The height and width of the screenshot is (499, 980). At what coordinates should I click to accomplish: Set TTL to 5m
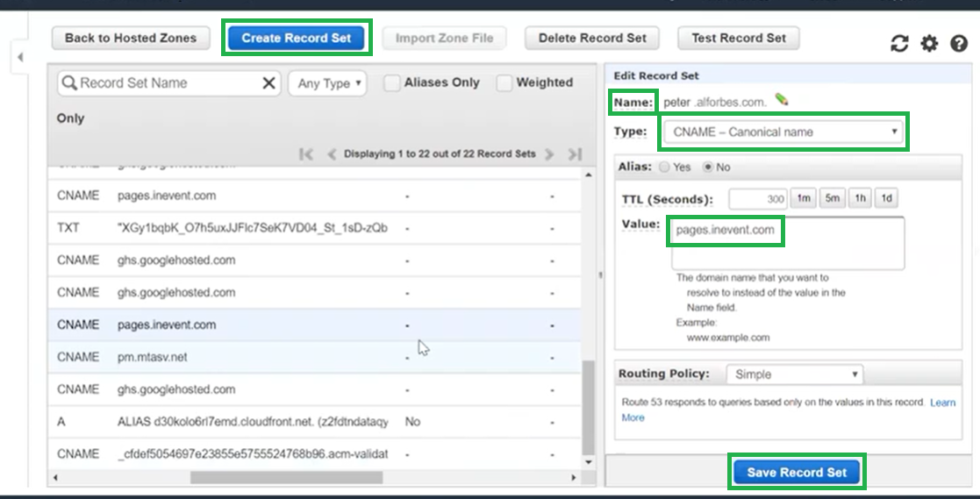[832, 198]
